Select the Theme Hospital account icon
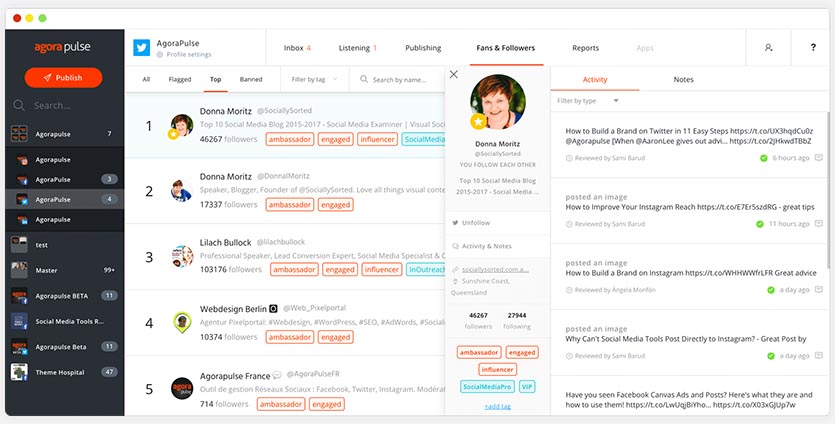This screenshot has height=424, width=835. [19, 372]
